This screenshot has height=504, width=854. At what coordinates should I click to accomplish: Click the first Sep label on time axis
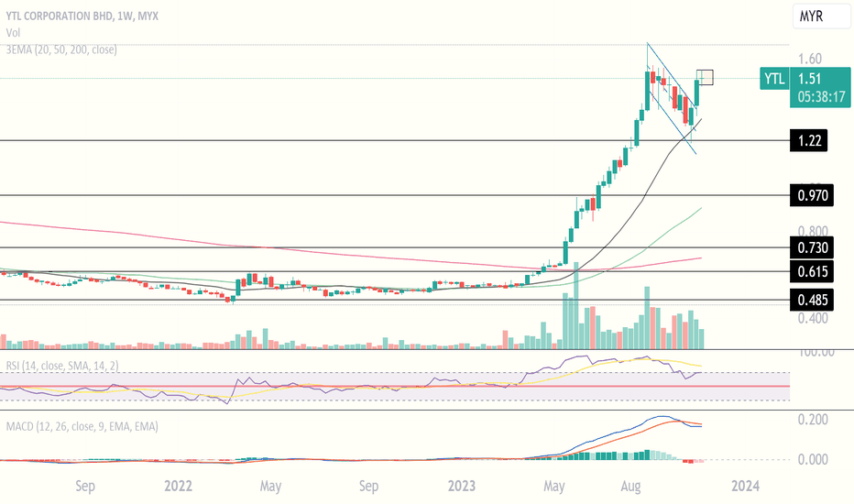(85, 486)
